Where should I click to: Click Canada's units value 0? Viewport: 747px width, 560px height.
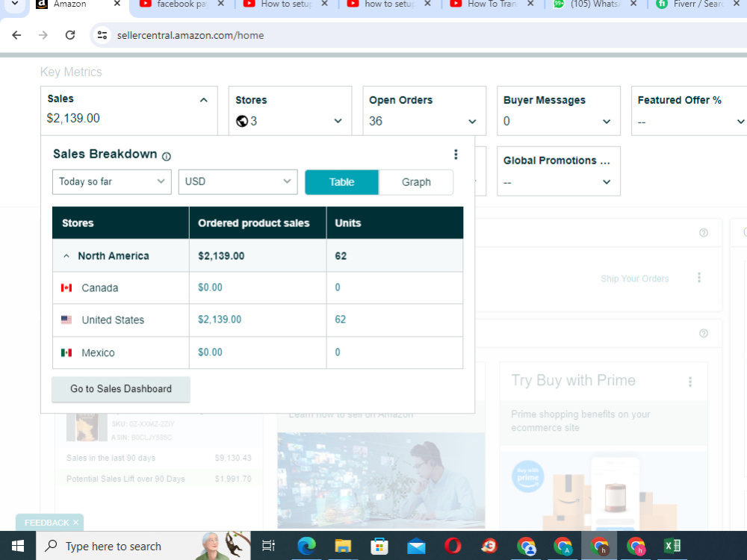(x=338, y=287)
